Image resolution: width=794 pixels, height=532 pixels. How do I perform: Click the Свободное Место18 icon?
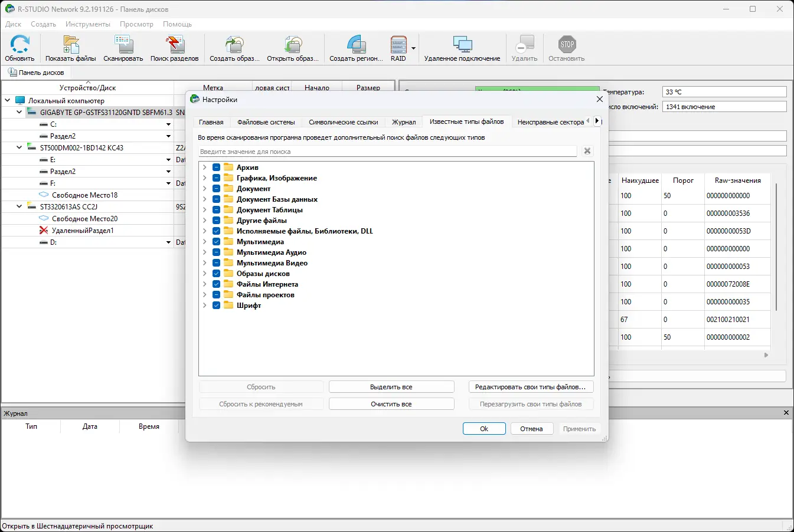coord(44,195)
